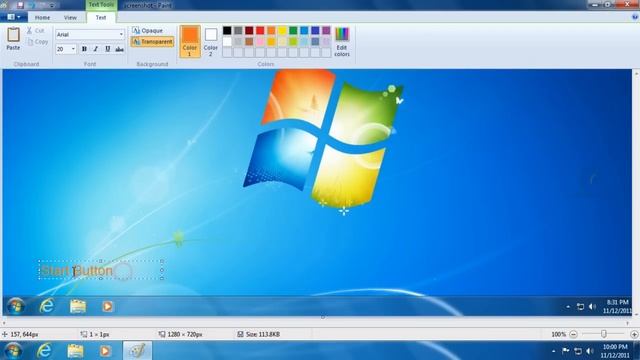Open the blue Paint application menu button
This screenshot has height=360, width=640.
[13, 17]
